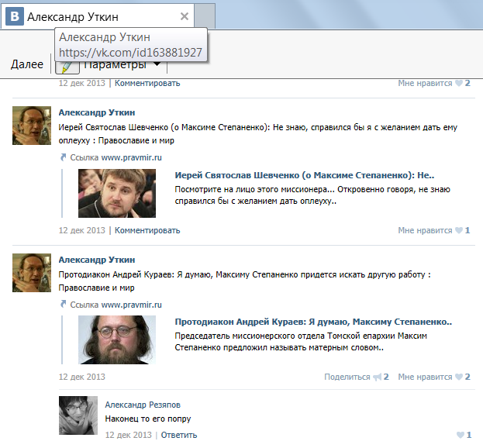
Task: Click the Далее toolbar button
Action: [x=27, y=64]
